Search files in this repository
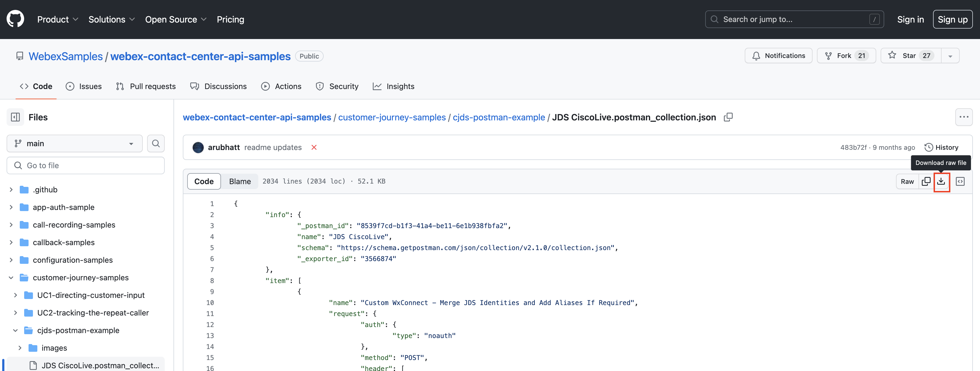This screenshot has width=980, height=371. click(x=156, y=144)
